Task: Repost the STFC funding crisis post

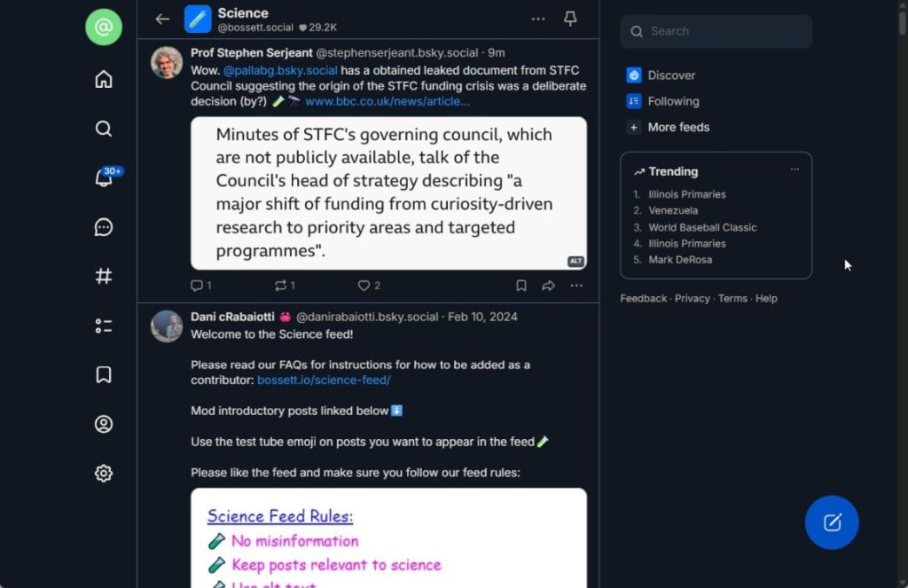Action: [281, 286]
